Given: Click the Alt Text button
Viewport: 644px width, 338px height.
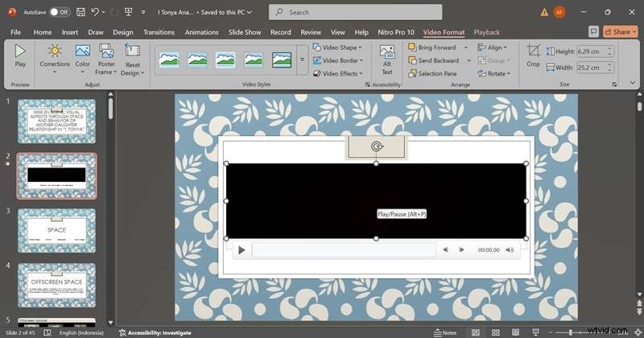Looking at the screenshot, I should coord(387,60).
